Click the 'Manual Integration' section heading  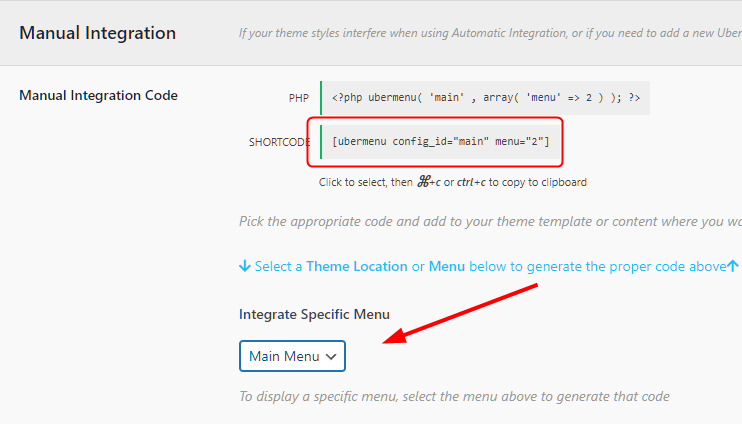click(x=98, y=33)
